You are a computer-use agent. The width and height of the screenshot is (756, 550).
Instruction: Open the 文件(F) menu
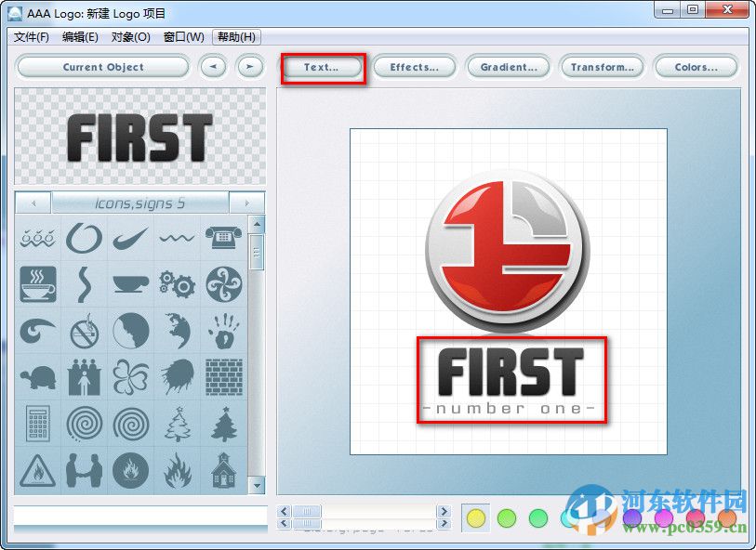32,37
